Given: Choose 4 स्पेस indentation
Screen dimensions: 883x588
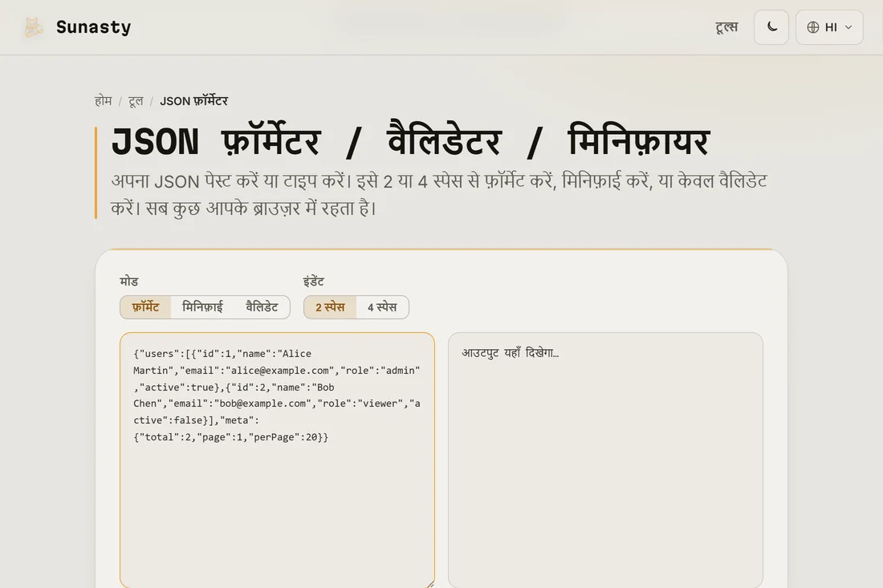Looking at the screenshot, I should 382,307.
